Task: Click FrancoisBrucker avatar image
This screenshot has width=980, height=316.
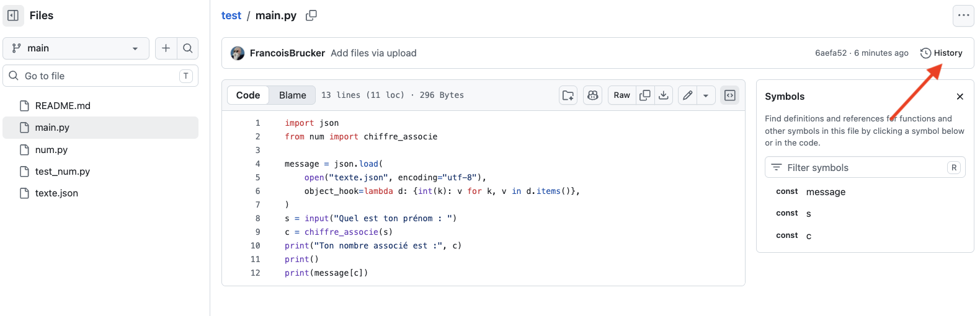Action: (x=238, y=53)
